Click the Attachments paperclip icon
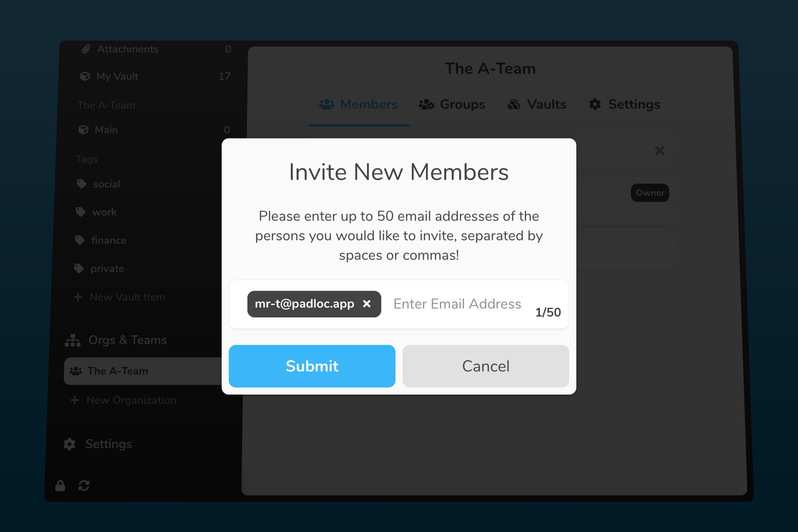Screen dimensions: 798x532 (86, 49)
